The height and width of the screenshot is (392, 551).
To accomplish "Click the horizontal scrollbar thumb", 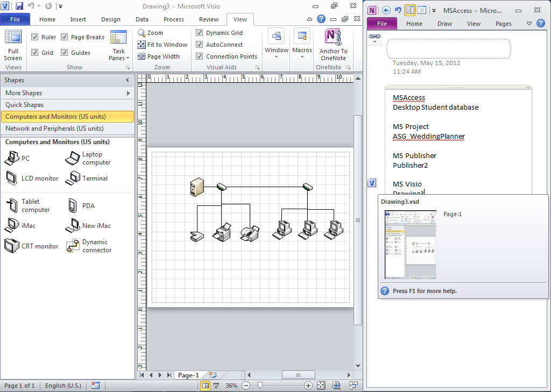I will 298,375.
